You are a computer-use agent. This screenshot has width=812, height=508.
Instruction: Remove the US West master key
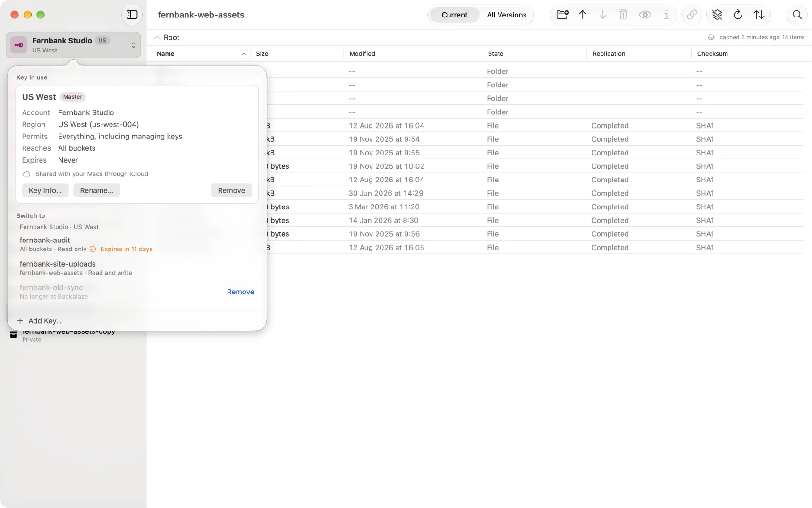pyautogui.click(x=231, y=190)
